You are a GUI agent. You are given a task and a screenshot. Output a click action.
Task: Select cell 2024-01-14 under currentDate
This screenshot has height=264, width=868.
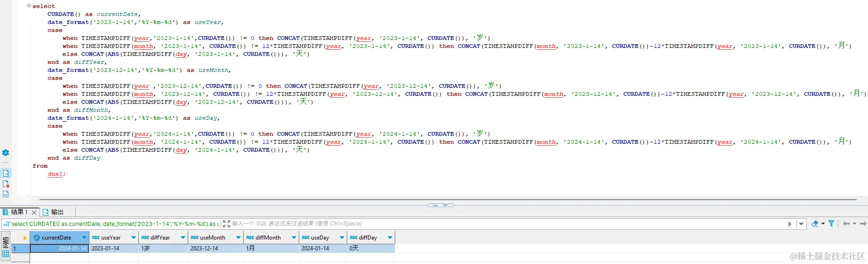[x=60, y=248]
